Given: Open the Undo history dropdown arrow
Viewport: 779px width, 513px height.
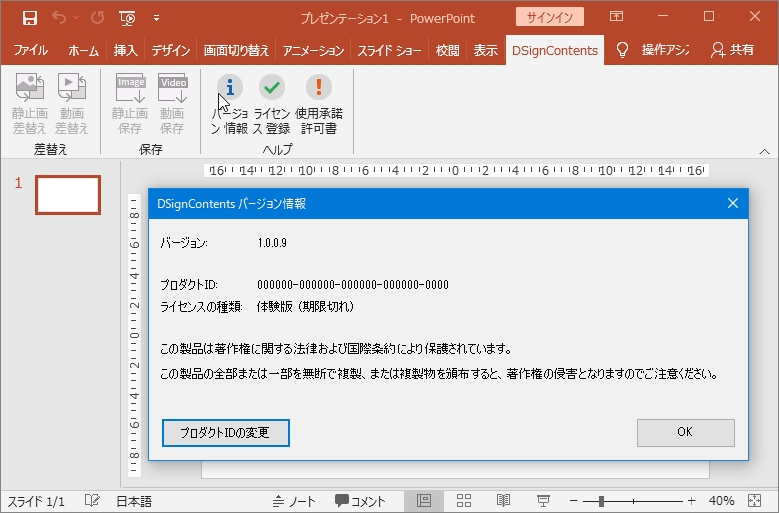Looking at the screenshot, I should pos(76,18).
